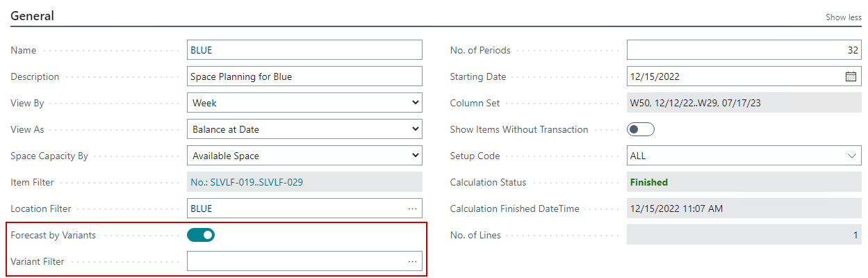This screenshot has width=868, height=278.
Task: Click Variant Filter ellipsis lookup button
Action: click(412, 261)
